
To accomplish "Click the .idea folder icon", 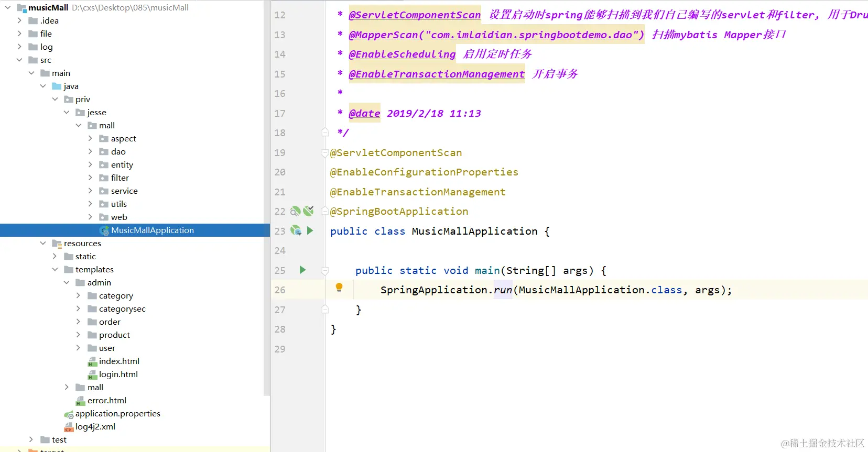I will [33, 21].
